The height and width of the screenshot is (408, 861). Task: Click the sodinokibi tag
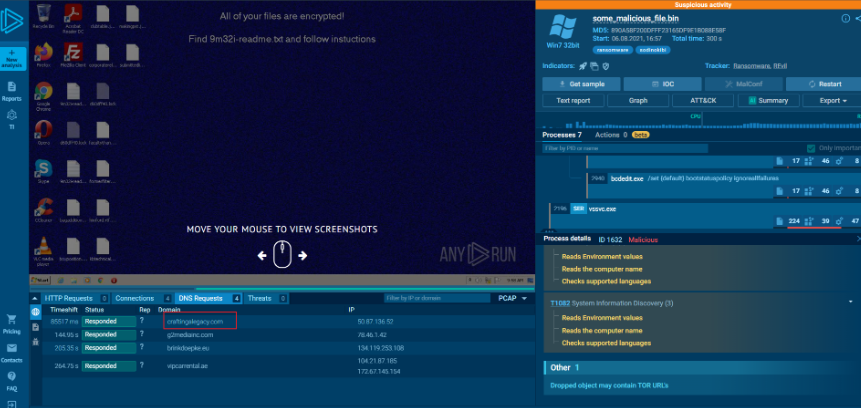coord(653,50)
